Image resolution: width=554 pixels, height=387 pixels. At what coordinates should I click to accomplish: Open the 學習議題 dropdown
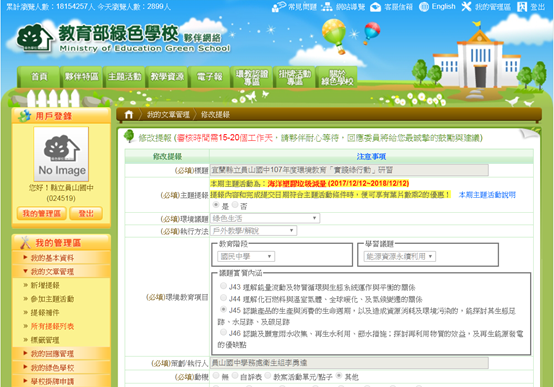(x=400, y=257)
